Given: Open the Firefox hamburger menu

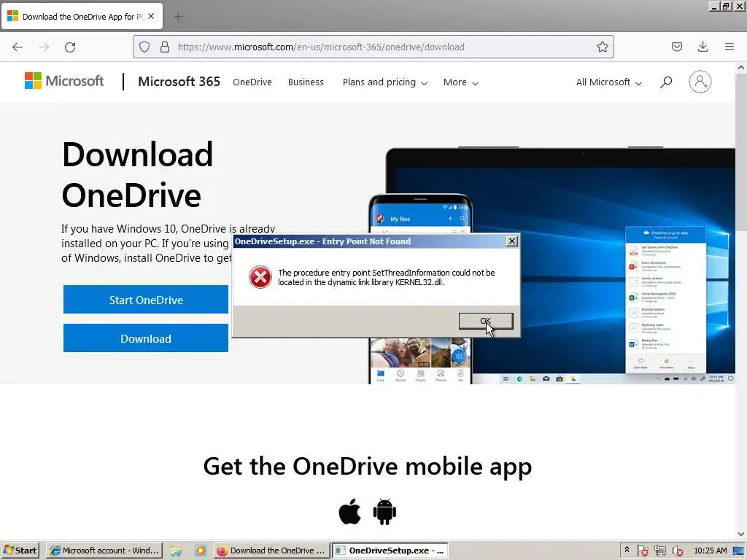Looking at the screenshot, I should [729, 47].
